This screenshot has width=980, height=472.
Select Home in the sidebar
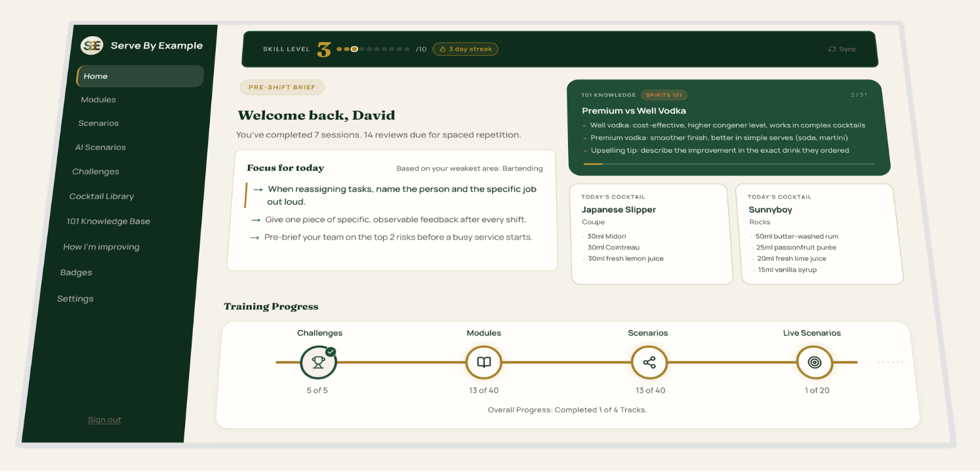pyautogui.click(x=140, y=76)
